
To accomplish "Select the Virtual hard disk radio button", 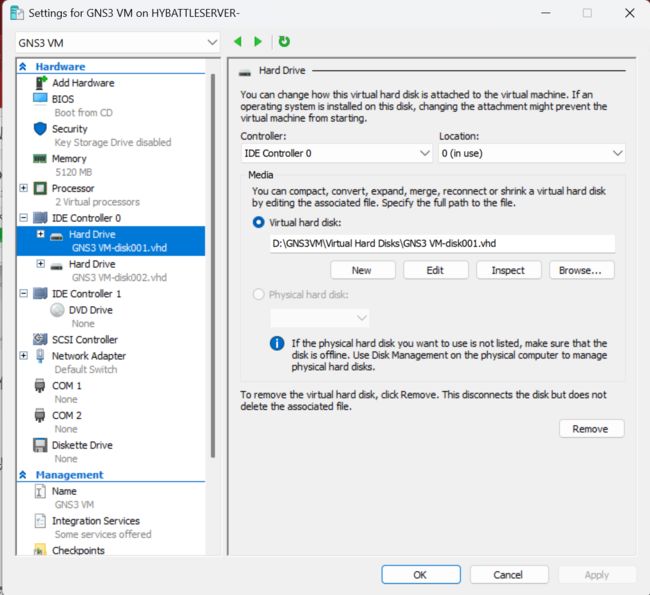I will point(258,223).
